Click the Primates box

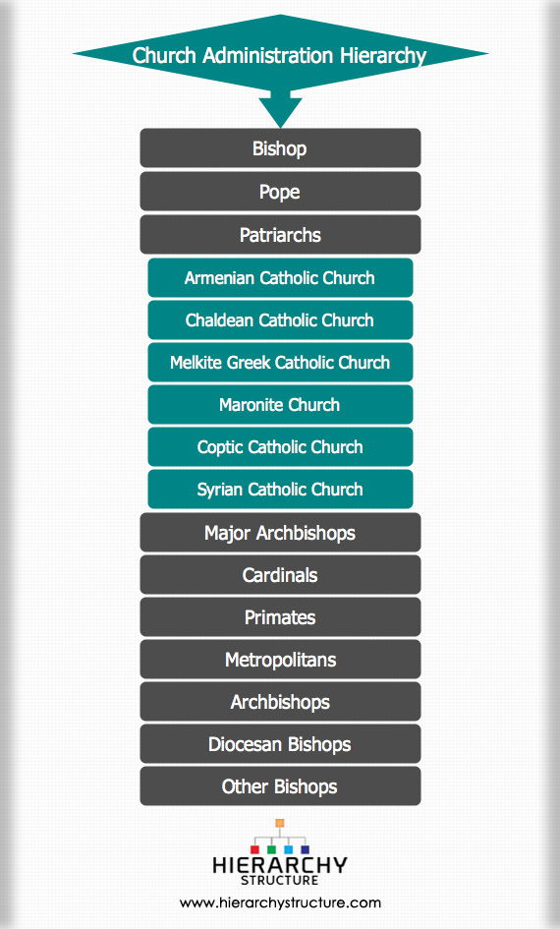point(280,617)
